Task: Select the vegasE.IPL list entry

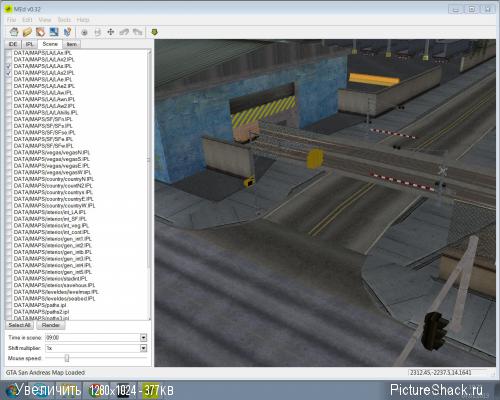Action: (51, 166)
